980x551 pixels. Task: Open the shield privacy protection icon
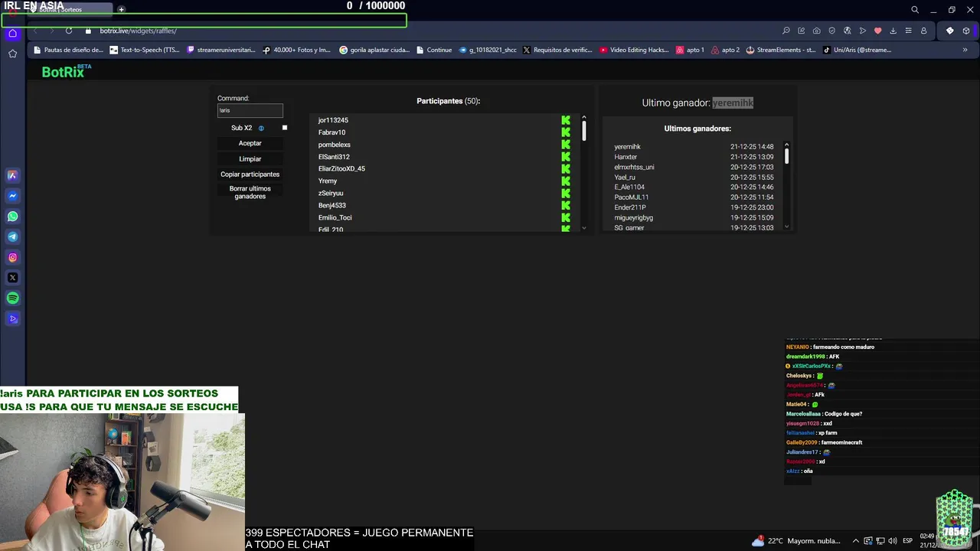click(x=832, y=31)
